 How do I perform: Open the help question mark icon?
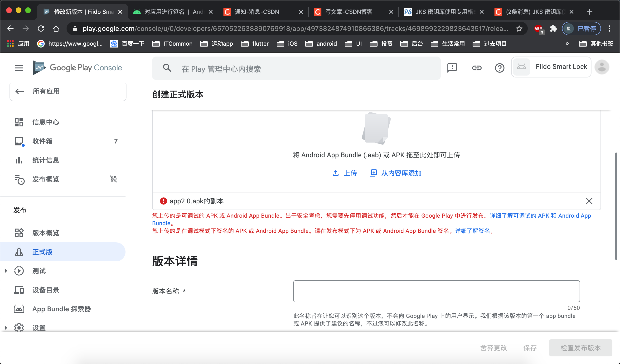pos(499,68)
